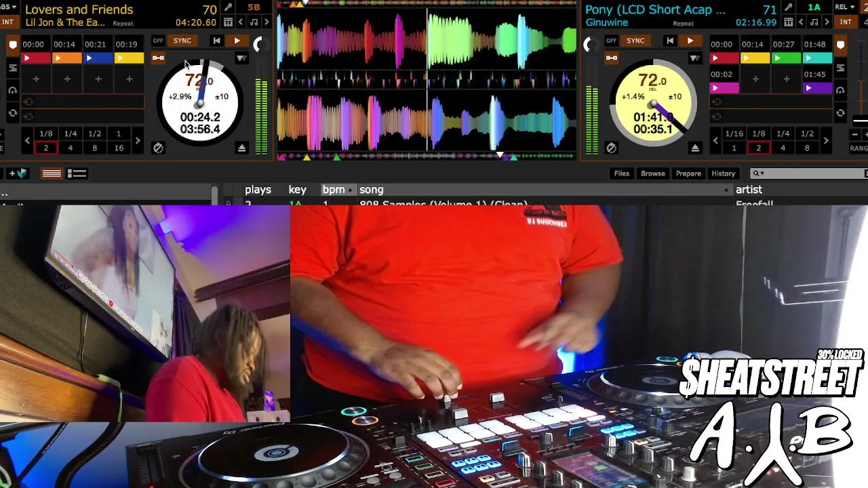This screenshot has width=868, height=488.
Task: Toggle INT mode on the left deck
Action: pos(7,22)
